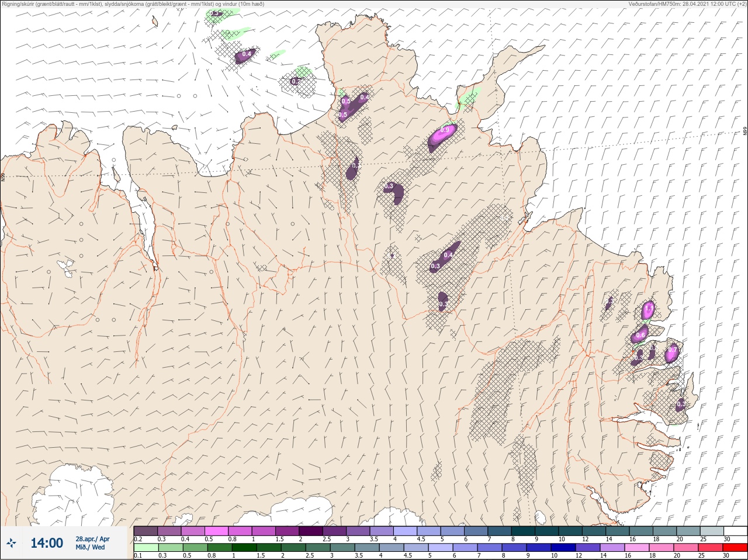Click the 1.1 snowfall value on the map
748x560 pixels.
pyautogui.click(x=649, y=307)
